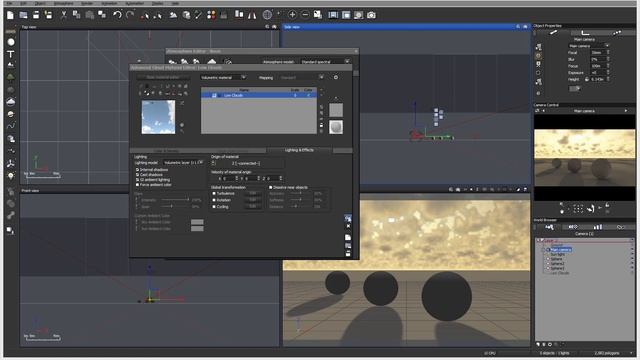Open the objects tab in the World Browser
Image resolution: width=640 pixels, height=360 pixels.
point(549,227)
